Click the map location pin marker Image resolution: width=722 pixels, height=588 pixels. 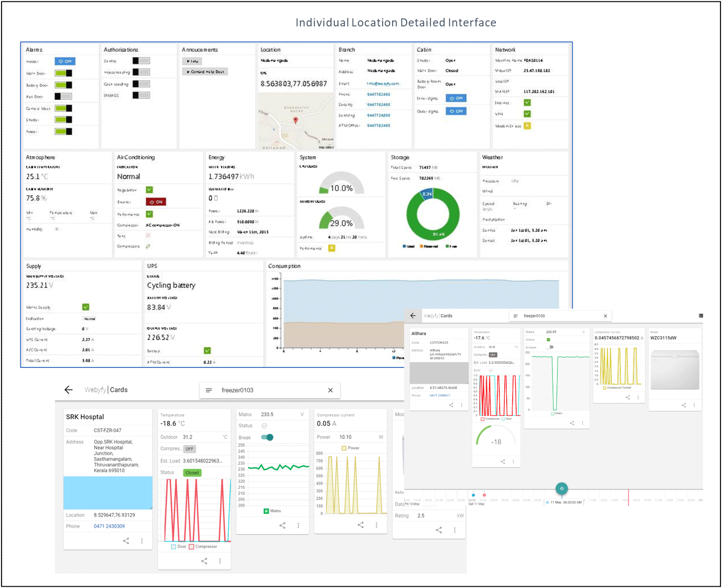295,120
